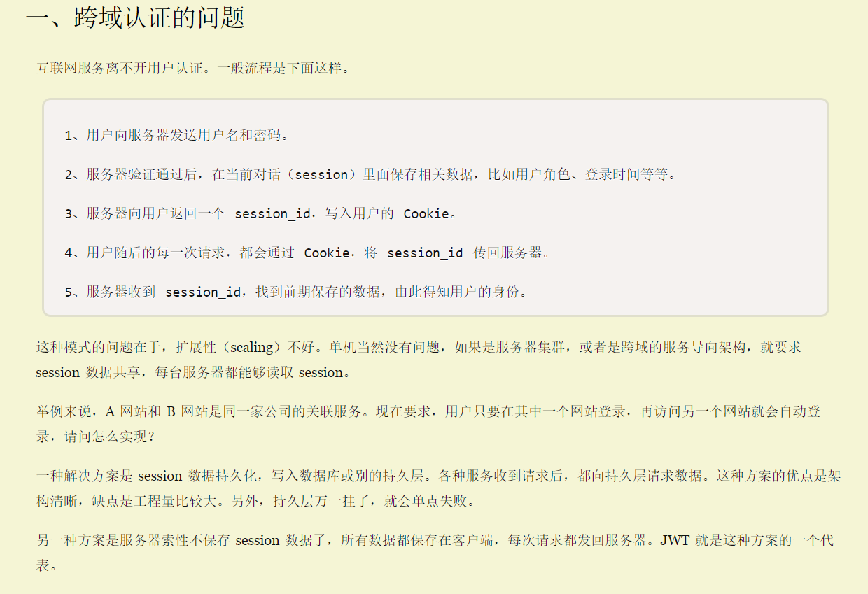Viewport: 868px width, 594px height.
Task: Click step 3 line "服务器向用户返回一个 session_id"
Action: (x=262, y=214)
